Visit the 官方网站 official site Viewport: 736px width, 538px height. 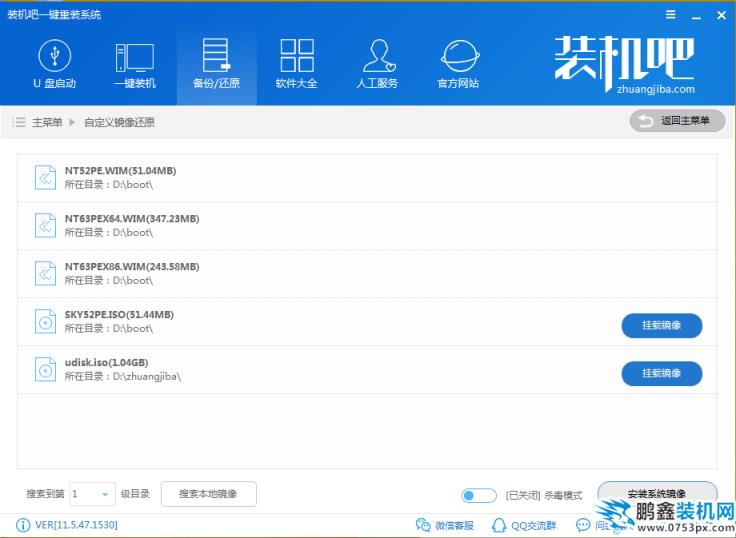[x=459, y=65]
